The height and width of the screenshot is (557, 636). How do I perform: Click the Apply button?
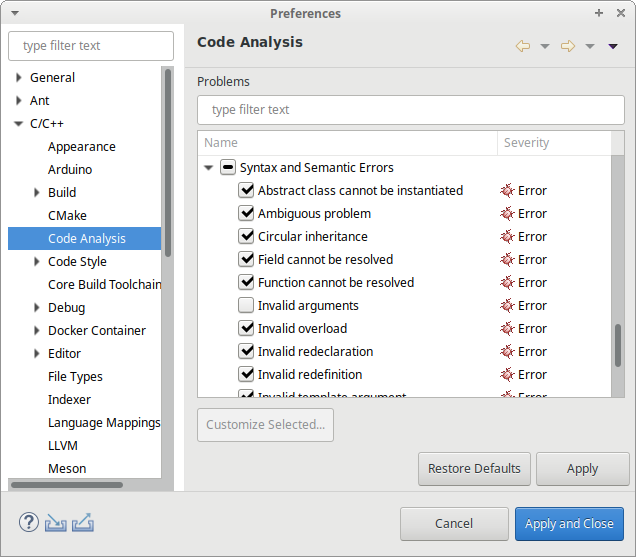pos(582,469)
